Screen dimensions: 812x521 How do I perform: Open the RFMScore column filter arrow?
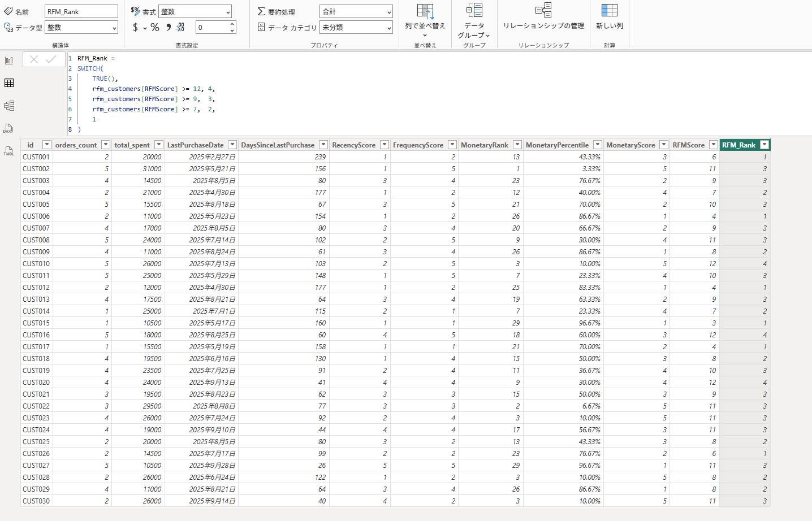coord(713,145)
